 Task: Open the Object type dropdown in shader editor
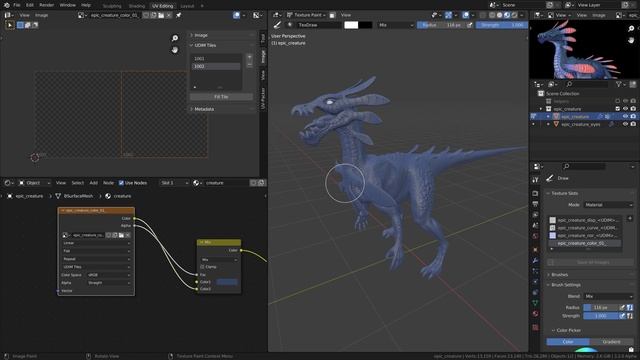point(34,183)
